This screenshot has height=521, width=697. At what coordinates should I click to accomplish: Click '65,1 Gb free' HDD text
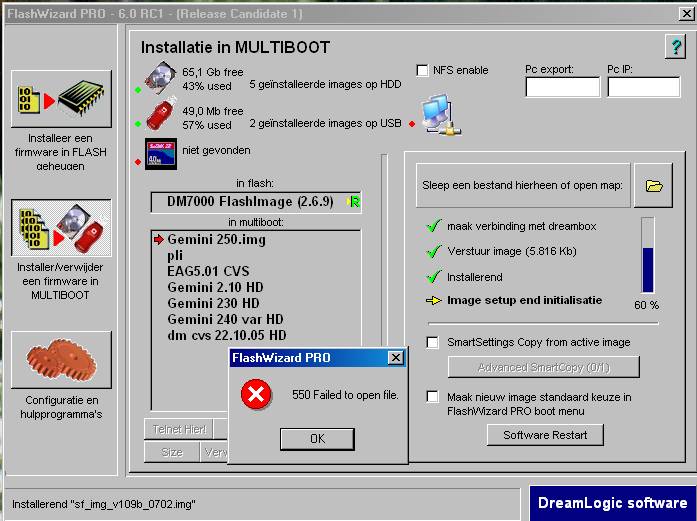pos(213,72)
